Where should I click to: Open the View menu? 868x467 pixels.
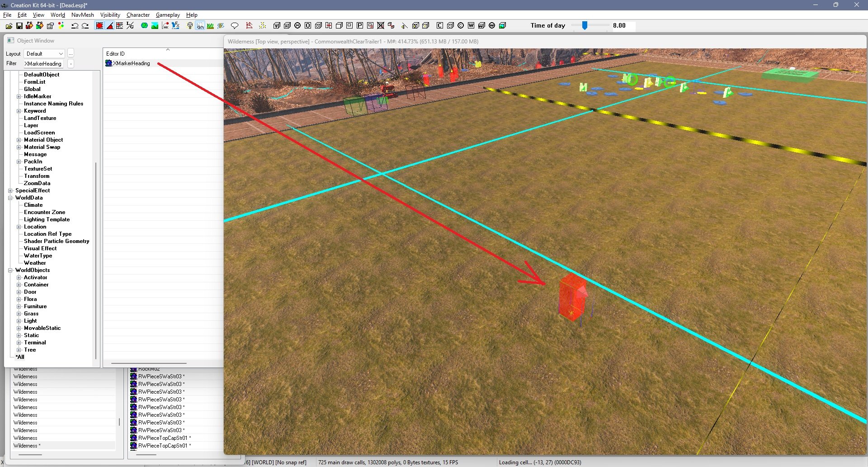pyautogui.click(x=38, y=15)
